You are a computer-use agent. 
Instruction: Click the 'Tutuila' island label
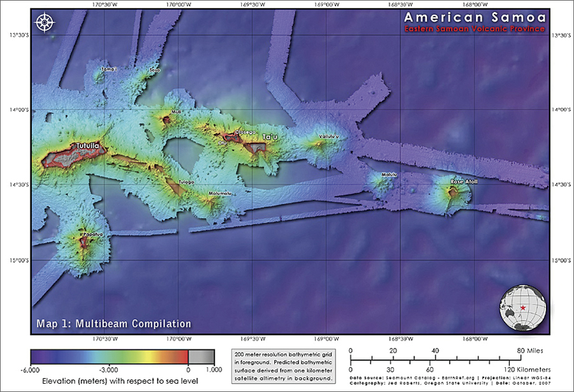[x=87, y=146]
